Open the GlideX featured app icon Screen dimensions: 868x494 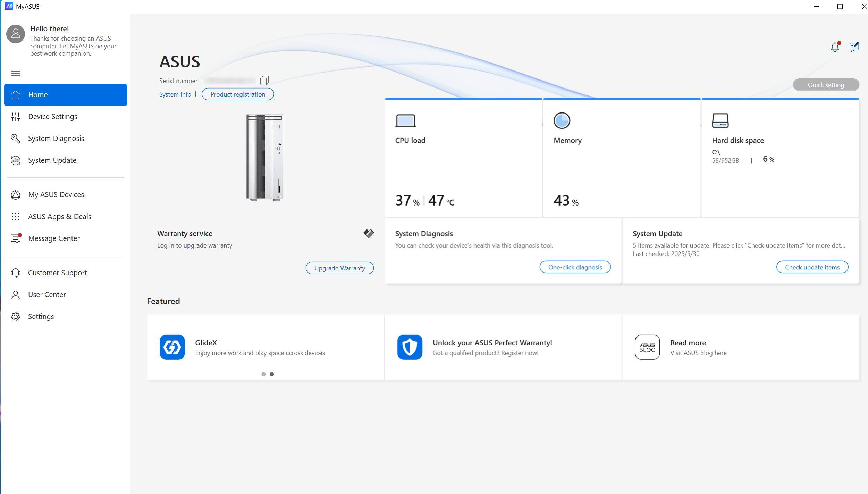(x=172, y=347)
